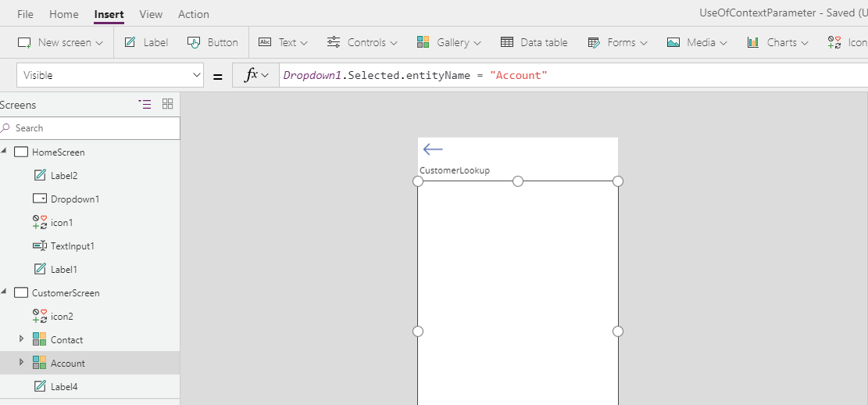Image resolution: width=868 pixels, height=405 pixels.
Task: Insert a Button control
Action: pyautogui.click(x=213, y=42)
